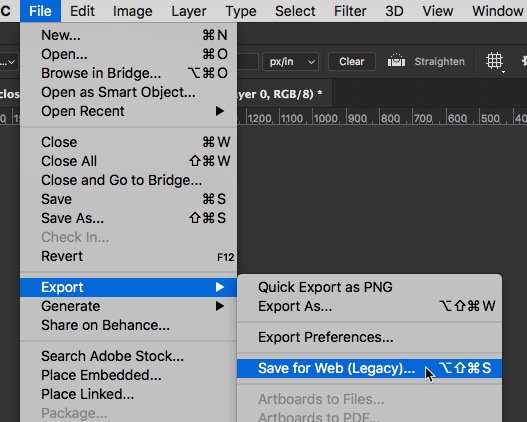Choose Save with the Cmd+S shortcut
Screen dimensions: 527x422
[x=128, y=199]
